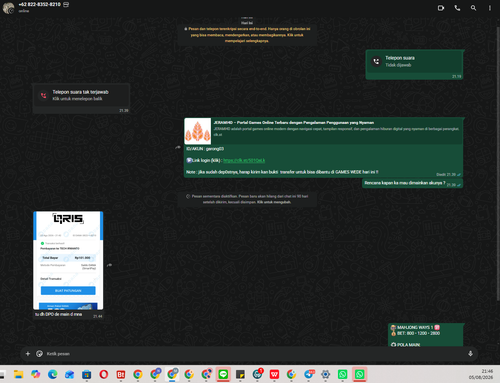Open the JERAM4D link preview title
This screenshot has width=500, height=383.
pyautogui.click(x=294, y=123)
